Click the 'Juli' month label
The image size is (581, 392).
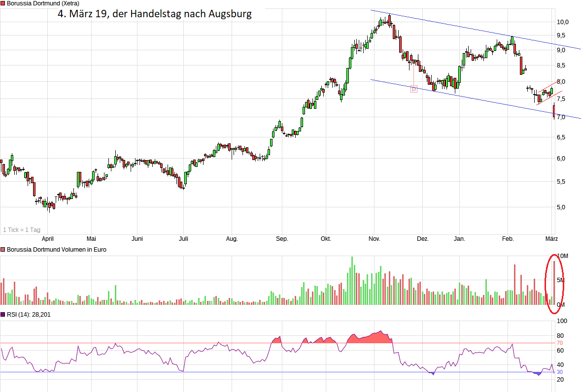(x=183, y=239)
